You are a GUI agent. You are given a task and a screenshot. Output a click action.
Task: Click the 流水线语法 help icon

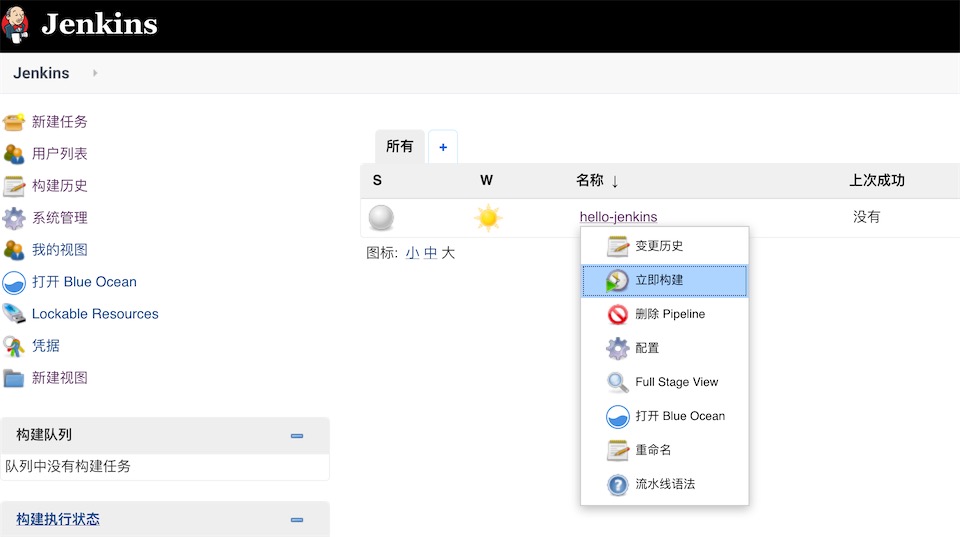pyautogui.click(x=618, y=485)
